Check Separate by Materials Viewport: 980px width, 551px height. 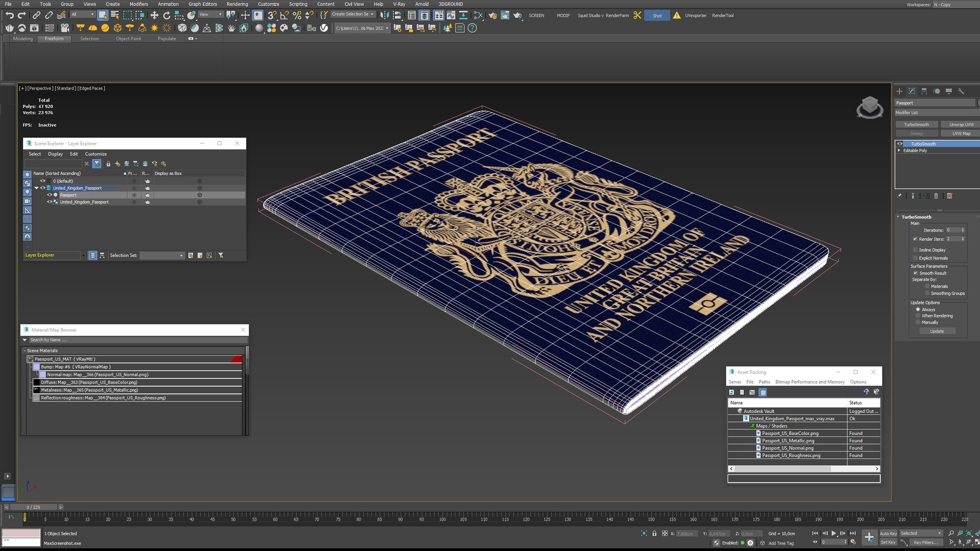coord(927,286)
